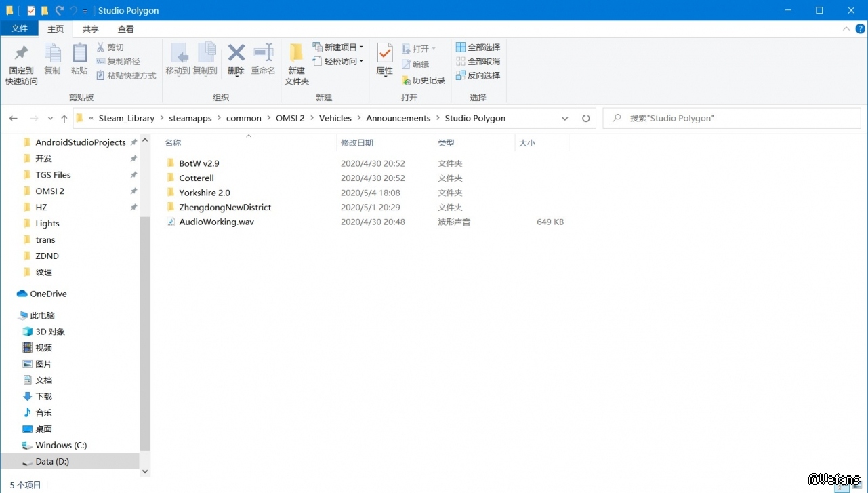This screenshot has height=493, width=868.
Task: Open the Easy Access (轻松访问) dropdown
Action: click(338, 61)
